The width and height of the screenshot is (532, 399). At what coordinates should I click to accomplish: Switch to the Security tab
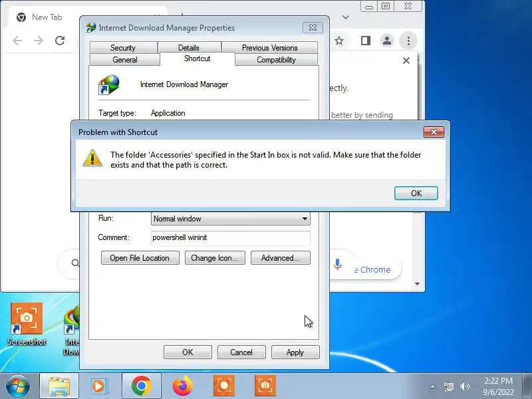123,48
